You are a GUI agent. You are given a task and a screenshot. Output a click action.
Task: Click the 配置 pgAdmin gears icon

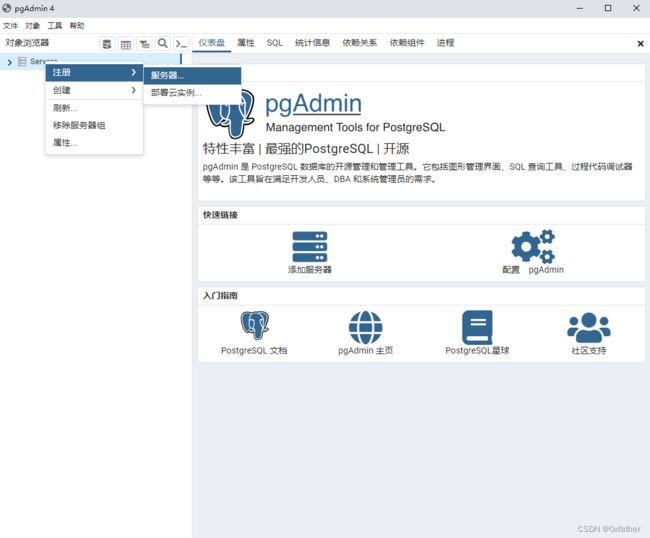click(533, 246)
